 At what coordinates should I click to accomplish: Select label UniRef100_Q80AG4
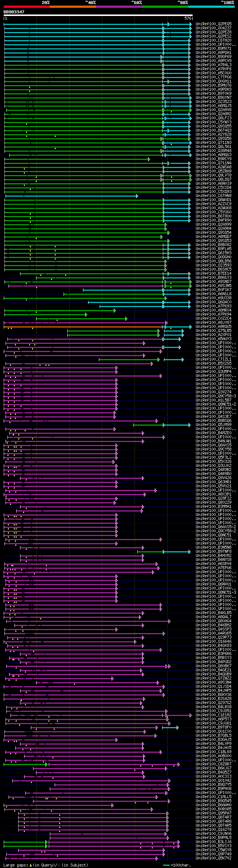click(x=213, y=621)
